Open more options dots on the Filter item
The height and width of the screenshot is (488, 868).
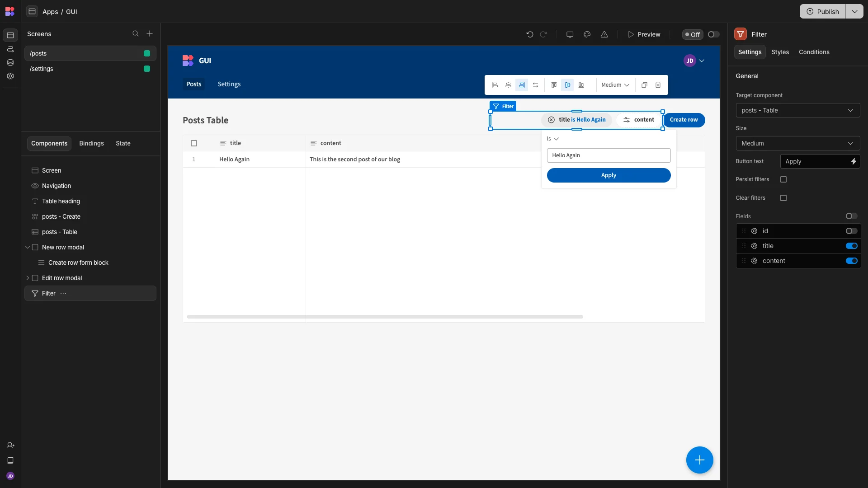[x=63, y=293]
